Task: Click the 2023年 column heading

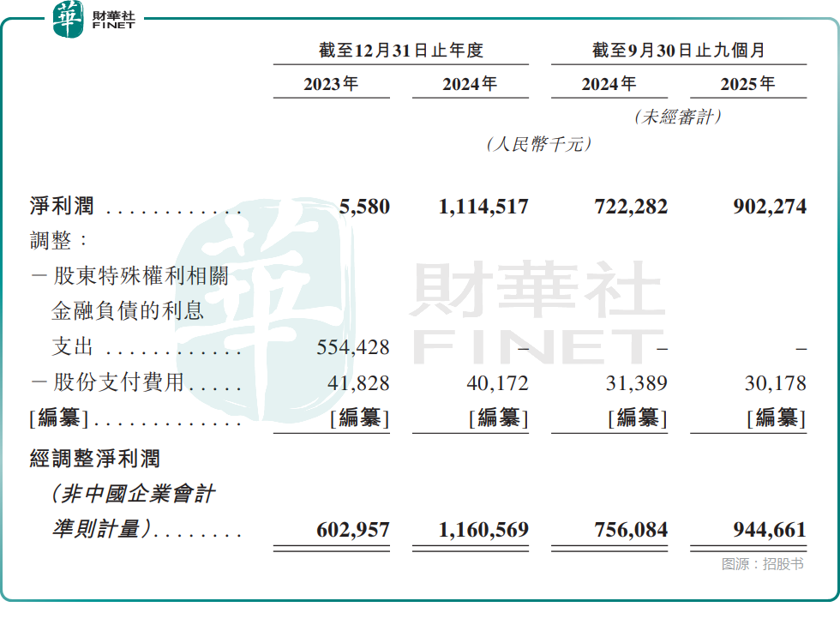Action: click(x=331, y=84)
